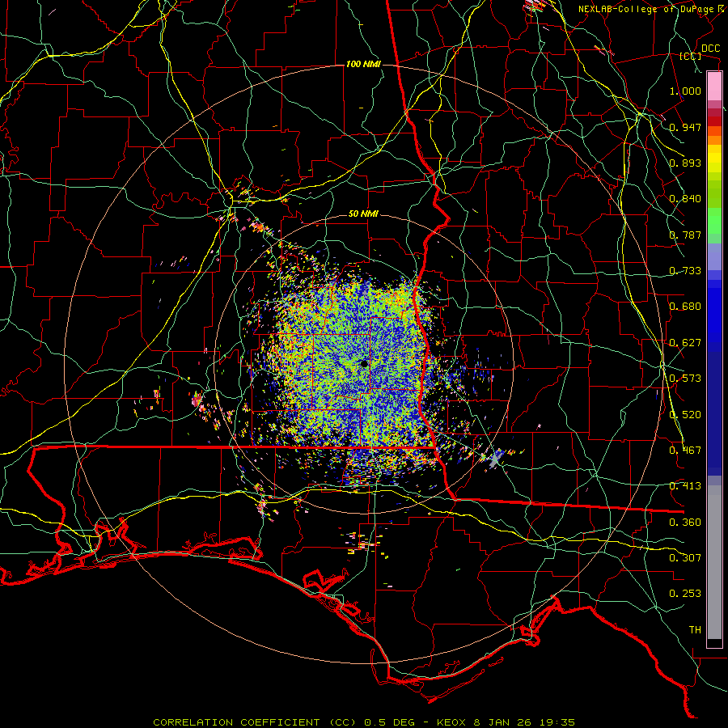Click the "[CC]" units label above the legend

tap(690, 56)
